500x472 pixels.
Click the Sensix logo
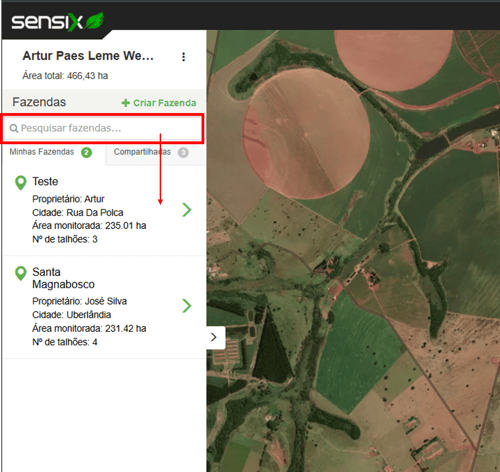[58, 22]
